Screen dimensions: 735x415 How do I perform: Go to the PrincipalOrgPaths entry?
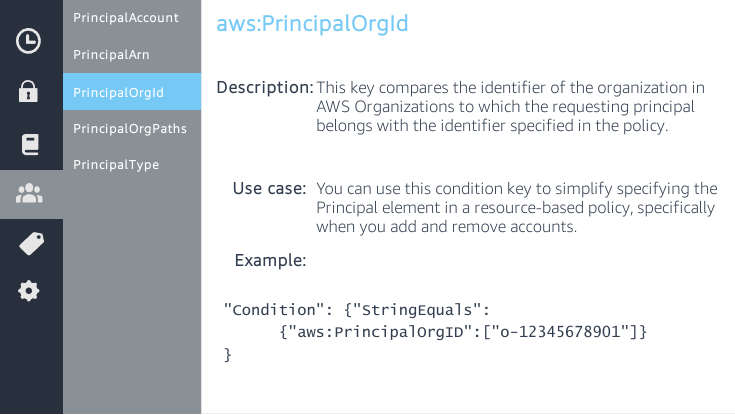coord(130,128)
